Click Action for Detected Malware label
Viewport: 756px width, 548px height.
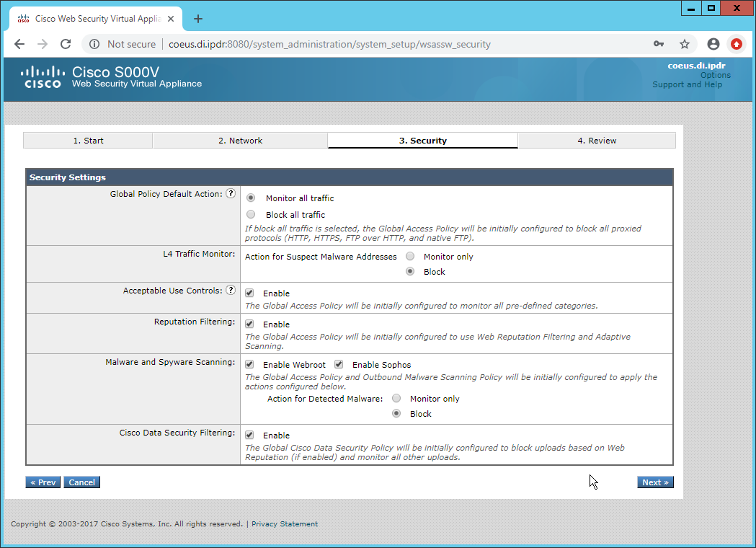(x=325, y=399)
